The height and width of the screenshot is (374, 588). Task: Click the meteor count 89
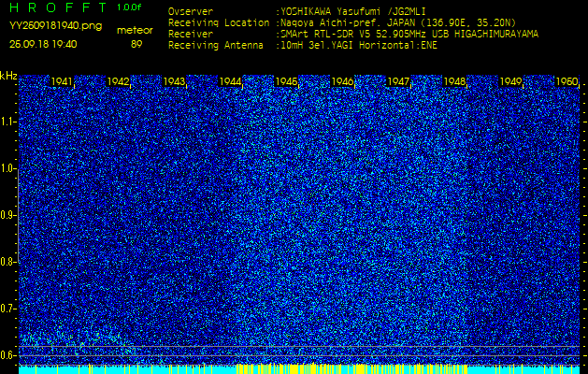(x=136, y=44)
